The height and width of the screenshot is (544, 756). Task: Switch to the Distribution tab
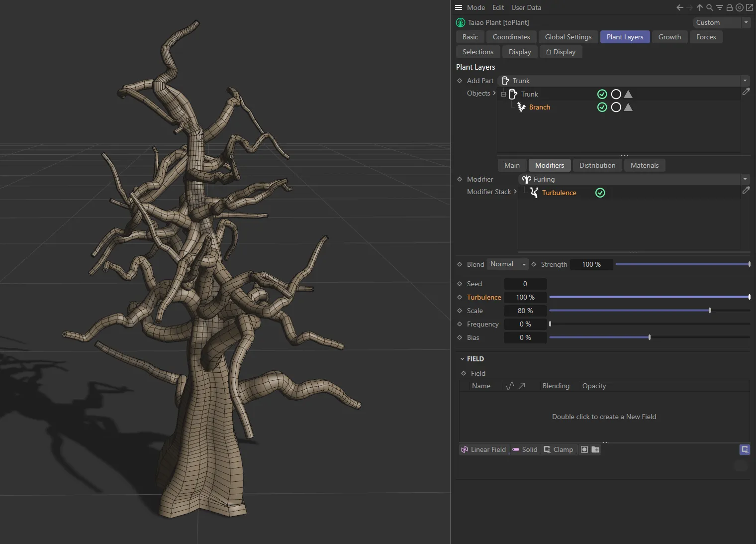597,165
